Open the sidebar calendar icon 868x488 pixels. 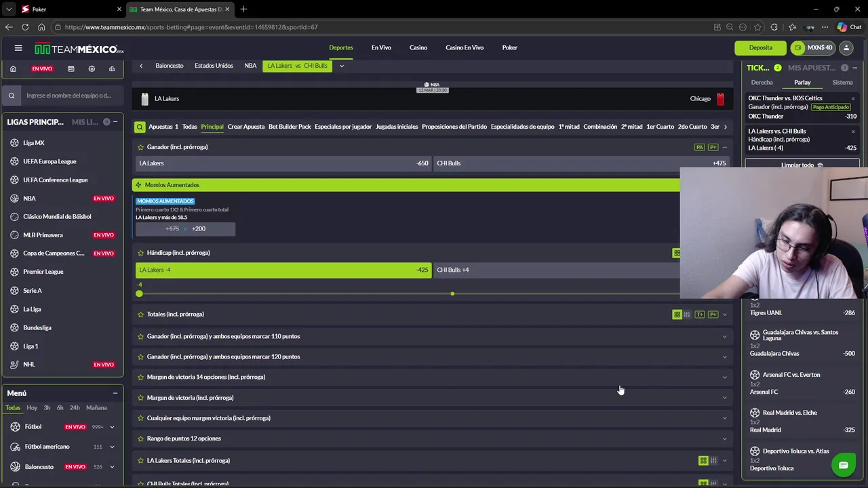71,68
